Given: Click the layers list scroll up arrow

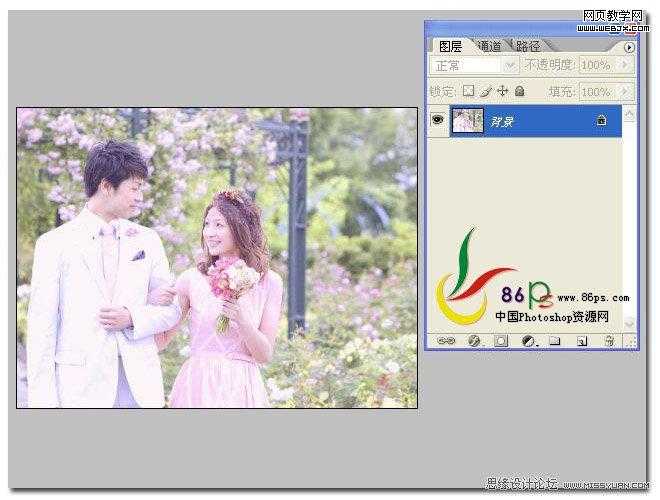Looking at the screenshot, I should 629,114.
